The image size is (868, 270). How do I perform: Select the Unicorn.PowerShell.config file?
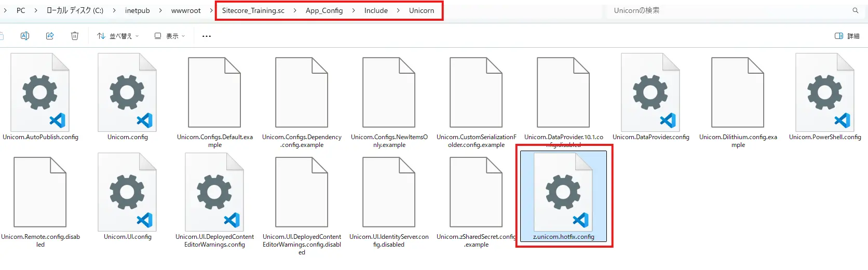coord(824,93)
